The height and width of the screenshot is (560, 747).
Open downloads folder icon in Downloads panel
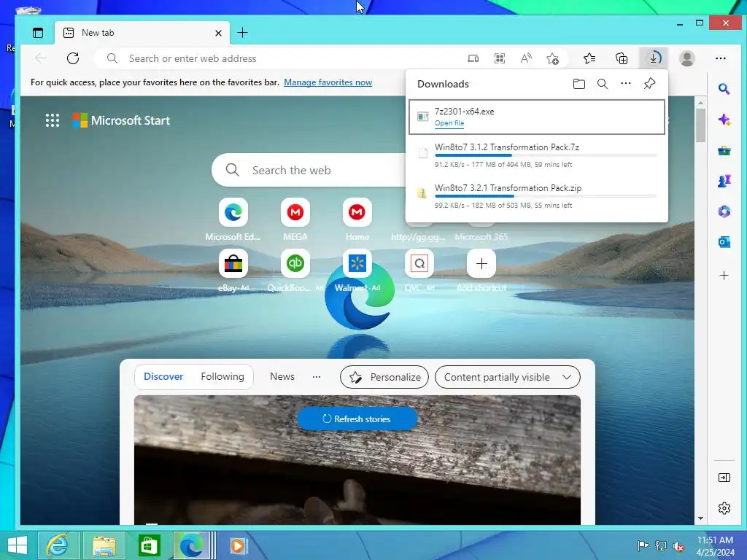coord(578,84)
